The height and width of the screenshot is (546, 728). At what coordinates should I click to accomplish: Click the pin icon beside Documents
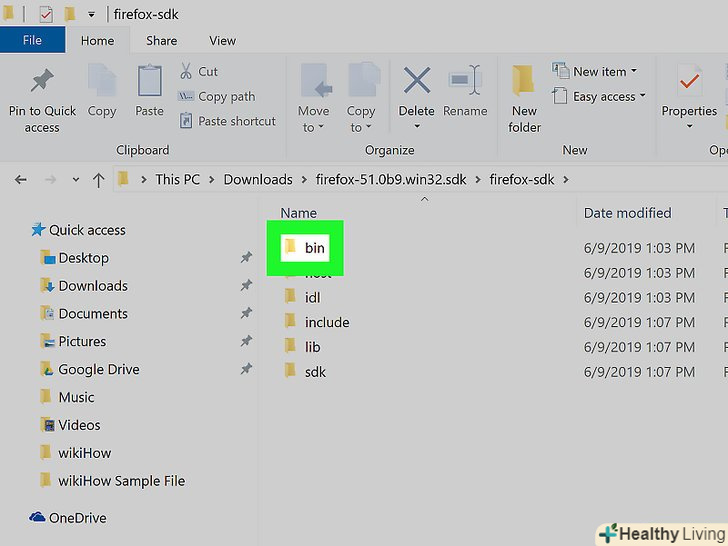click(246, 313)
